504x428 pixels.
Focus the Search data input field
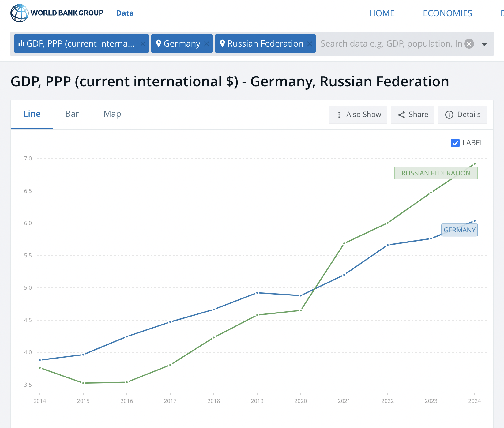click(x=391, y=44)
